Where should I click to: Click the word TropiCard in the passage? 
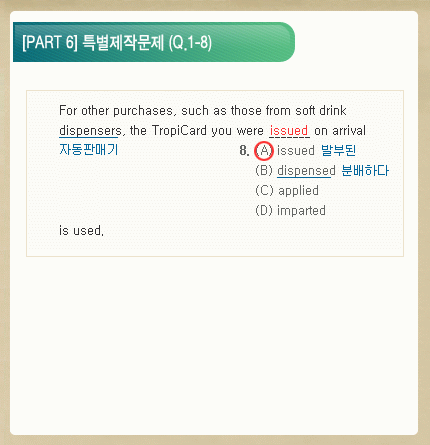(179, 130)
